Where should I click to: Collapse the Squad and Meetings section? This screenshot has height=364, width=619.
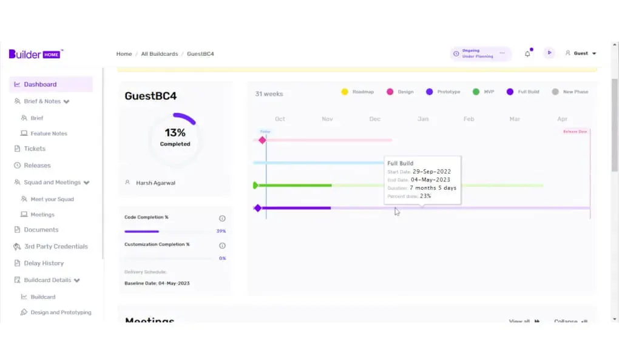coord(86,183)
